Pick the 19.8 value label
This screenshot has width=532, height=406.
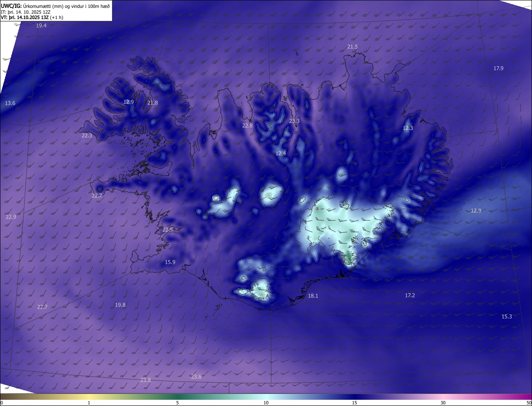click(x=120, y=305)
